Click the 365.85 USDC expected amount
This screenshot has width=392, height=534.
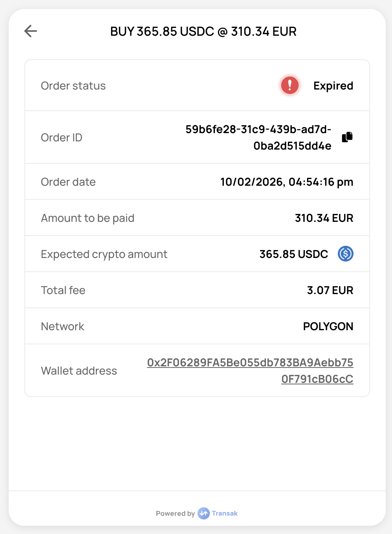point(293,254)
